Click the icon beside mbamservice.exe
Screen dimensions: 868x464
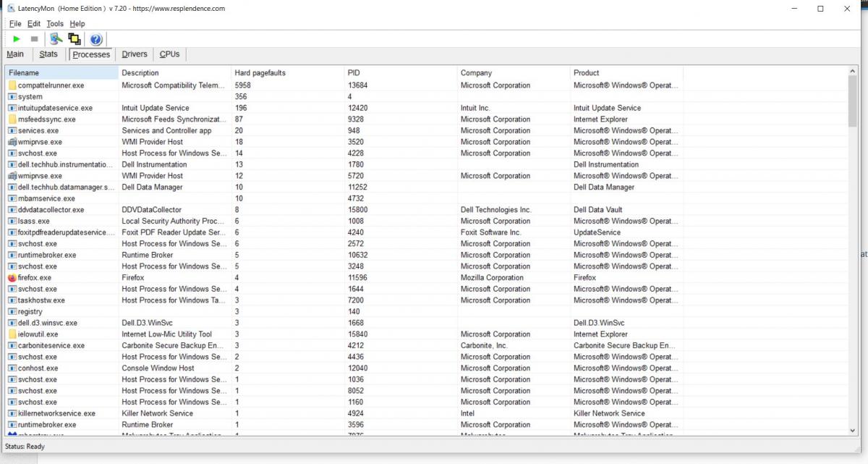pos(12,198)
